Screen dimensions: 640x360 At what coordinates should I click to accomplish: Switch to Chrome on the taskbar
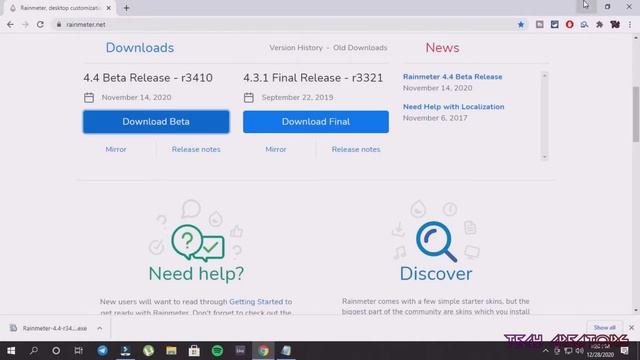point(263,351)
